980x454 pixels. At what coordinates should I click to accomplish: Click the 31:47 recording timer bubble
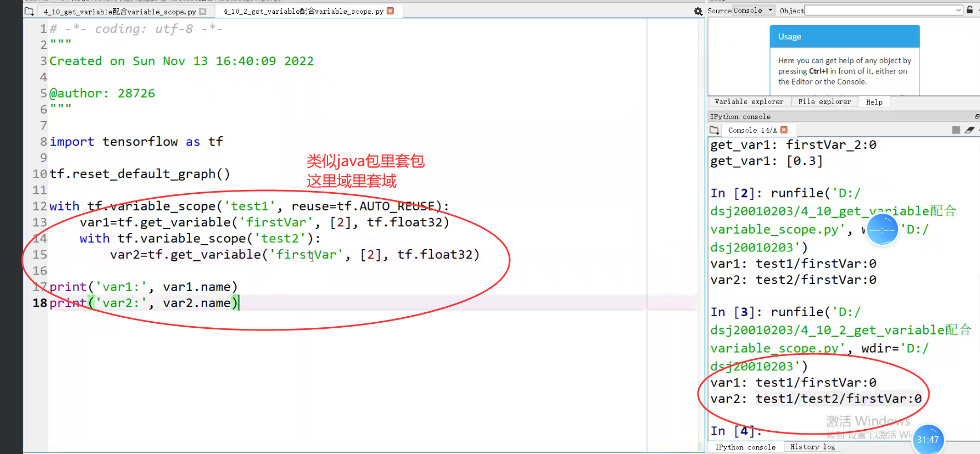click(928, 439)
